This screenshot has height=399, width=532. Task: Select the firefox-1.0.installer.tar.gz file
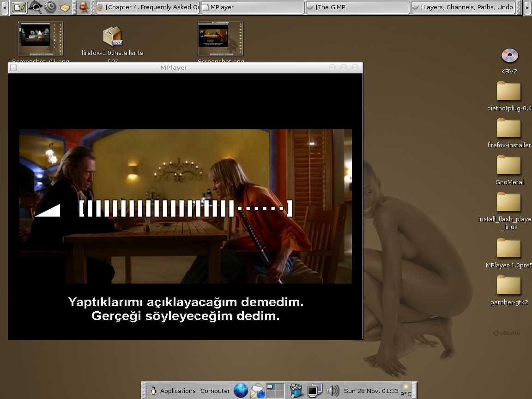tap(112, 37)
